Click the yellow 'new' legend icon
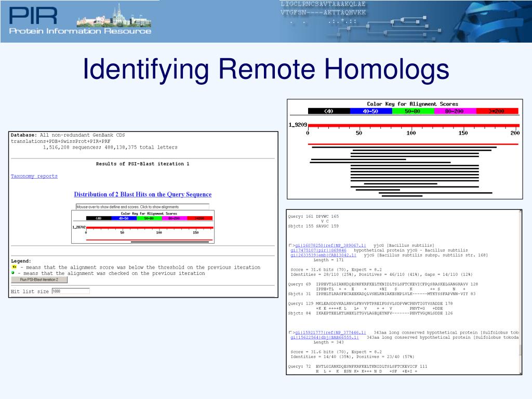This screenshot has width=532, height=399. [14, 267]
